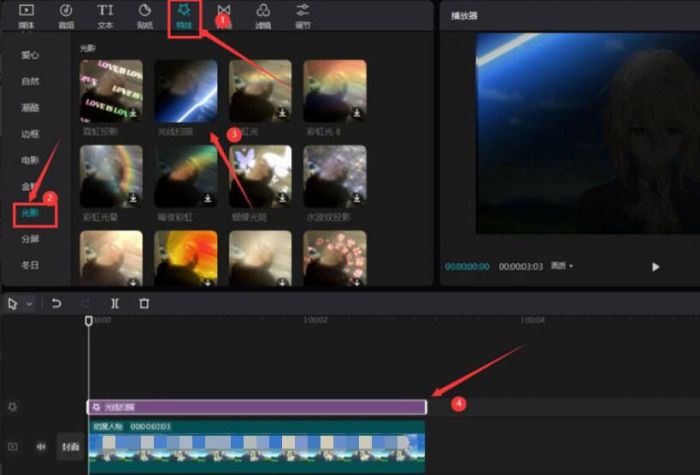
Task: Open the 画质 quality dropdown in player
Action: pyautogui.click(x=564, y=266)
